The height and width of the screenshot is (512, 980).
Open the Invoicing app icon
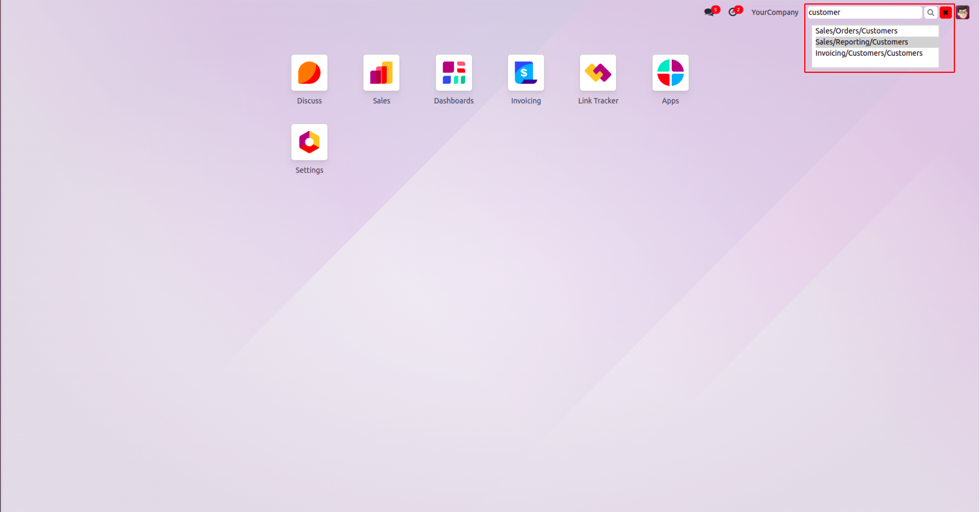(x=526, y=73)
